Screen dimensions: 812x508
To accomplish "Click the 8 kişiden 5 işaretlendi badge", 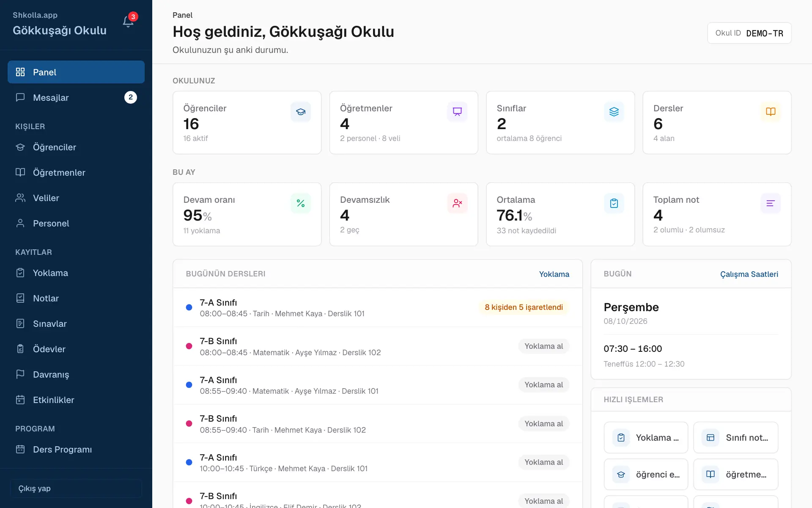I will tap(524, 307).
